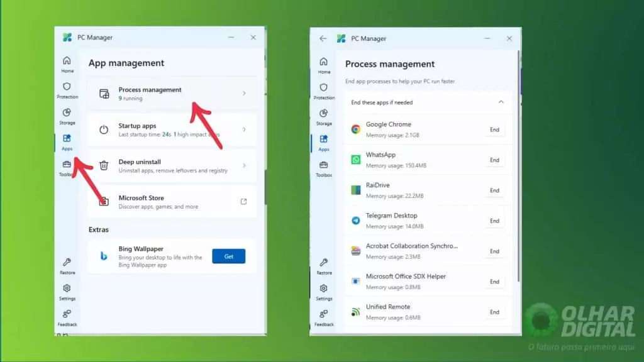Select the Microsoft Store entry title
The height and width of the screenshot is (362, 644).
pos(142,198)
